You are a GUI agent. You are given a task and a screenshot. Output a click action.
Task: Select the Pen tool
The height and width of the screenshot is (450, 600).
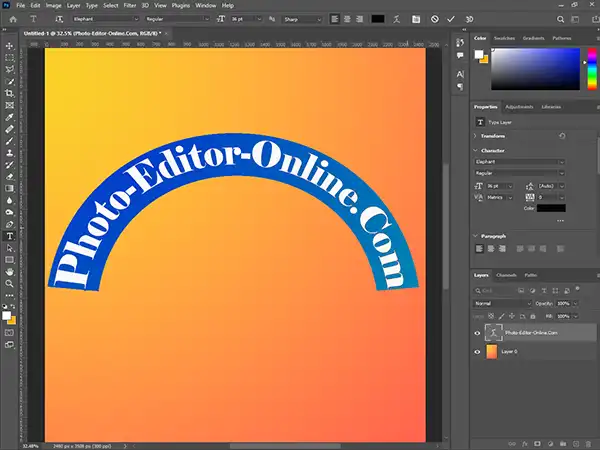[x=10, y=224]
